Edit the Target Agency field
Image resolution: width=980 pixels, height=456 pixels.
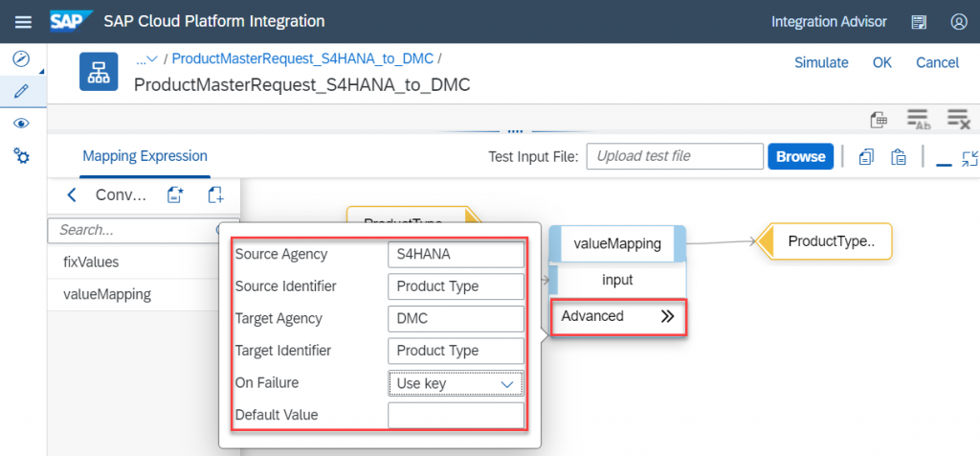coord(456,319)
